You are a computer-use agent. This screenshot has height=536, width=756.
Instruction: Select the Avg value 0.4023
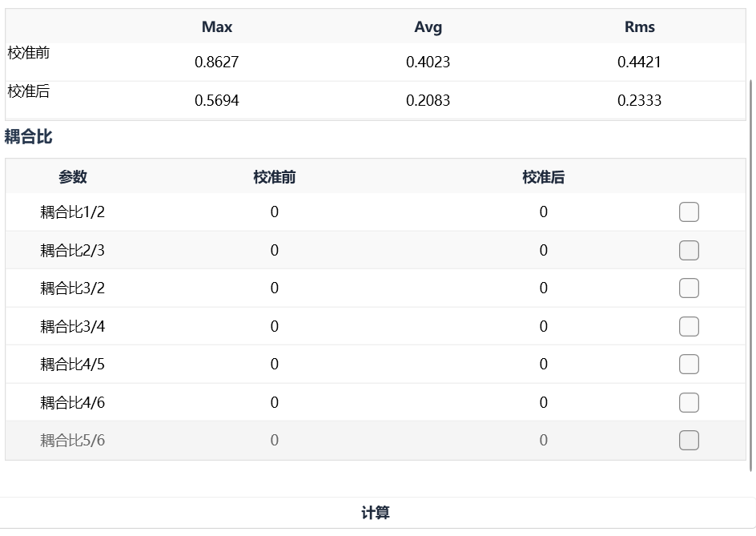click(x=428, y=62)
